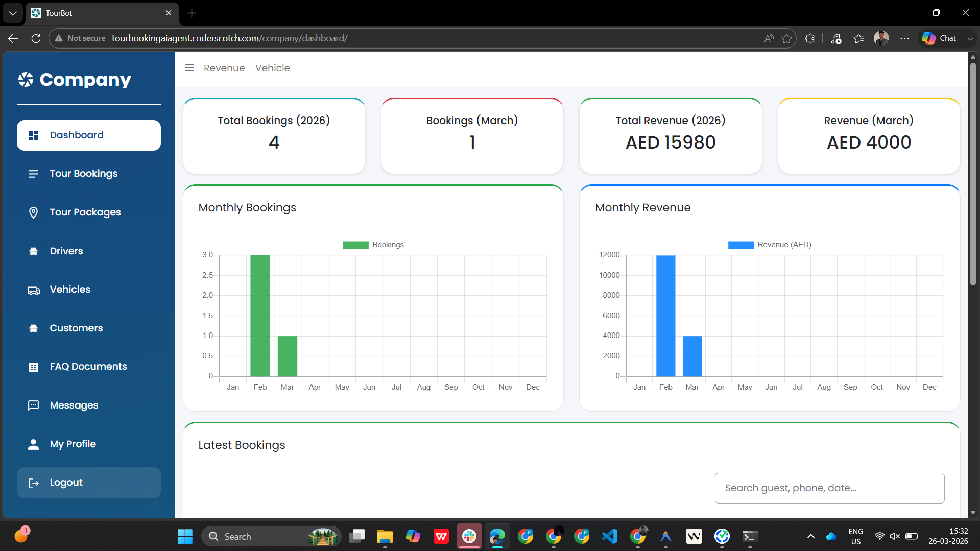
Task: Open the browser profile avatar
Action: [x=881, y=38]
